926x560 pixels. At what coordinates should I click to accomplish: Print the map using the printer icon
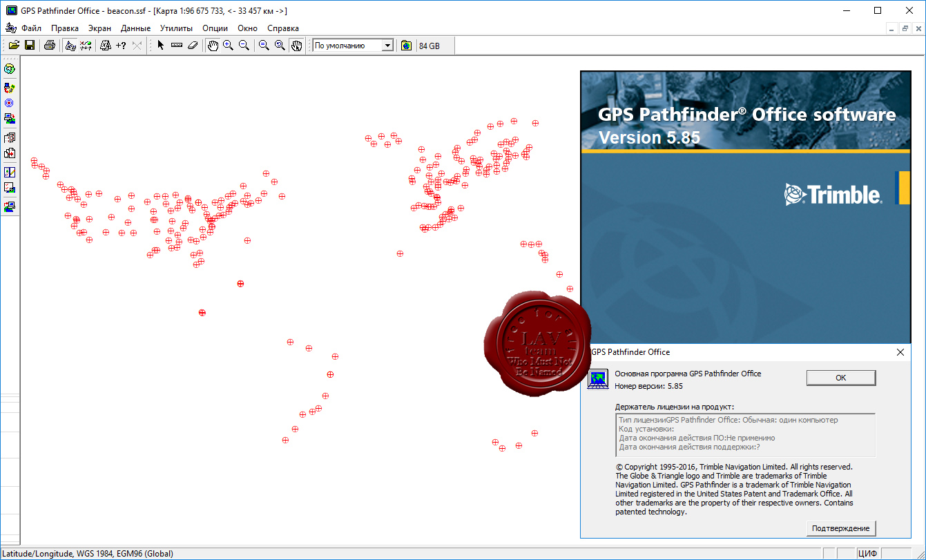50,46
